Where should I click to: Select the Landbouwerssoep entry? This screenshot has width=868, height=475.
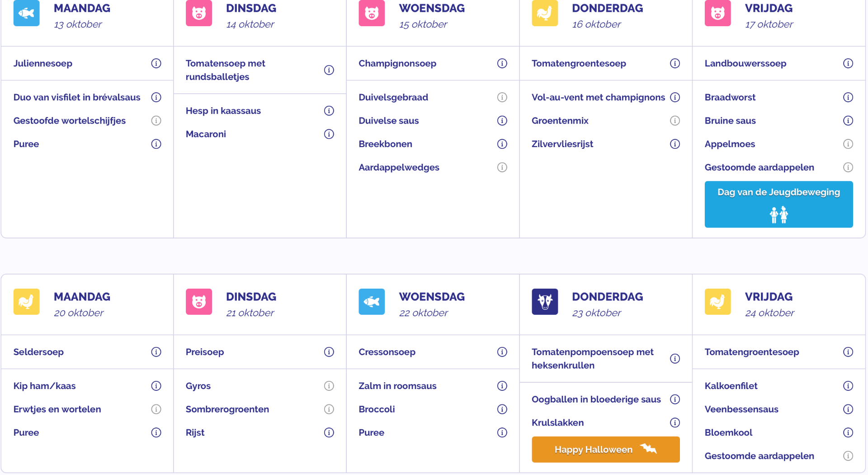(x=745, y=63)
